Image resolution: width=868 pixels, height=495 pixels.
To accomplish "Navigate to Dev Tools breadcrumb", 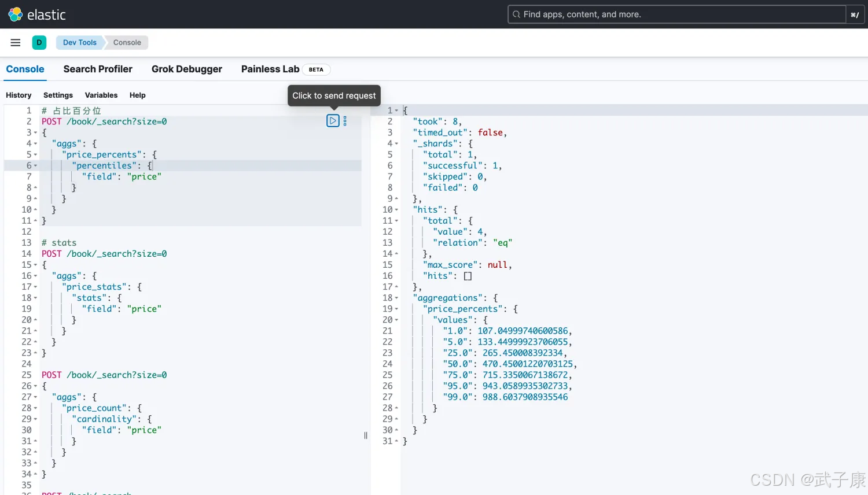I will pos(80,42).
